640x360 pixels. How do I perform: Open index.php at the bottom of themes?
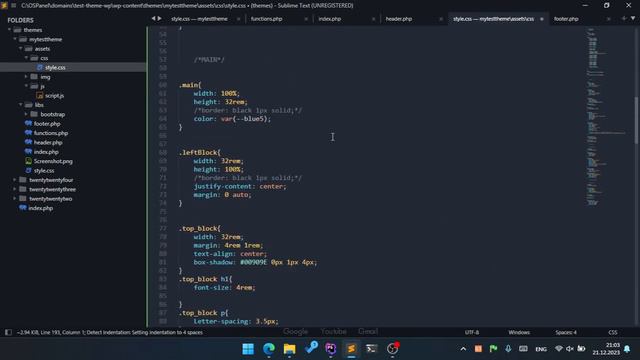click(x=40, y=208)
